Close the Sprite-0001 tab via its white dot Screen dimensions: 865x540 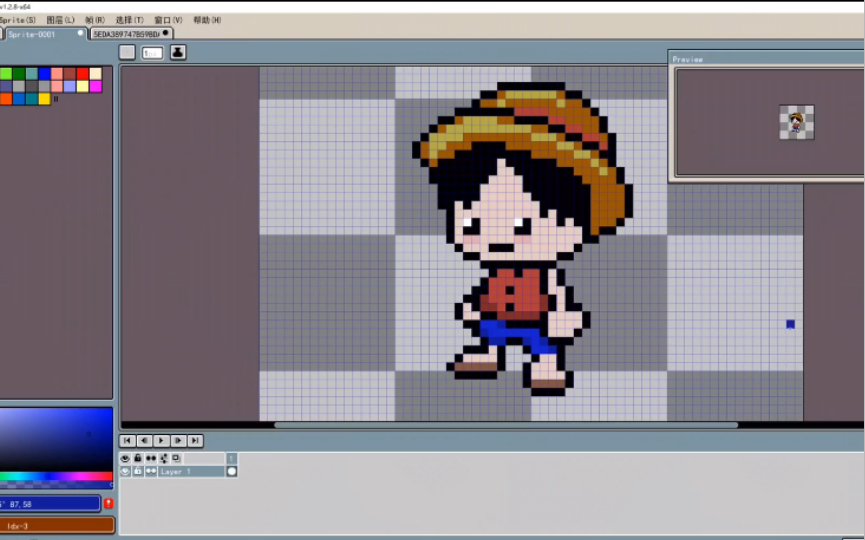[80, 33]
